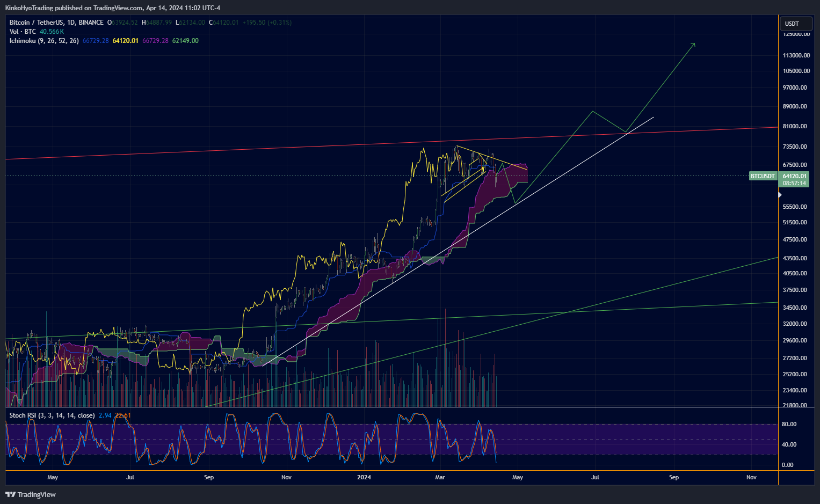The image size is (820, 504).
Task: Click the 29600.00 price axis label
Action: coord(795,340)
